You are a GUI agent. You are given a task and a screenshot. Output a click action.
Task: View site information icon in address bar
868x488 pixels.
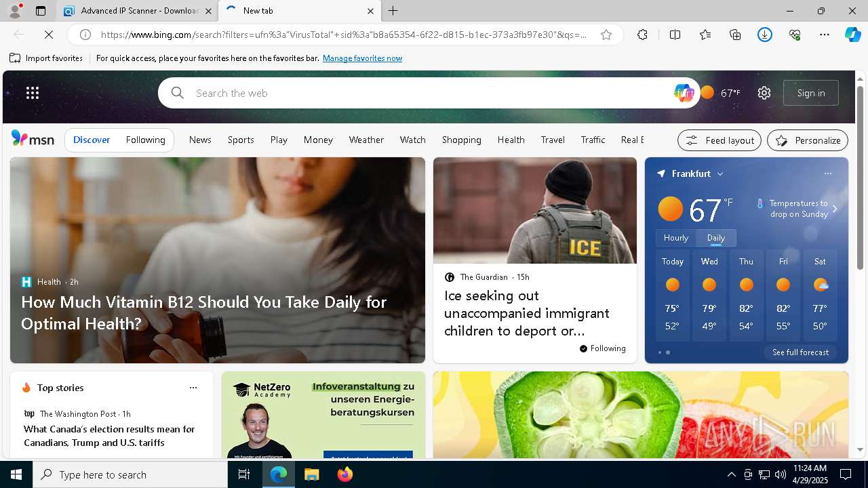click(85, 35)
